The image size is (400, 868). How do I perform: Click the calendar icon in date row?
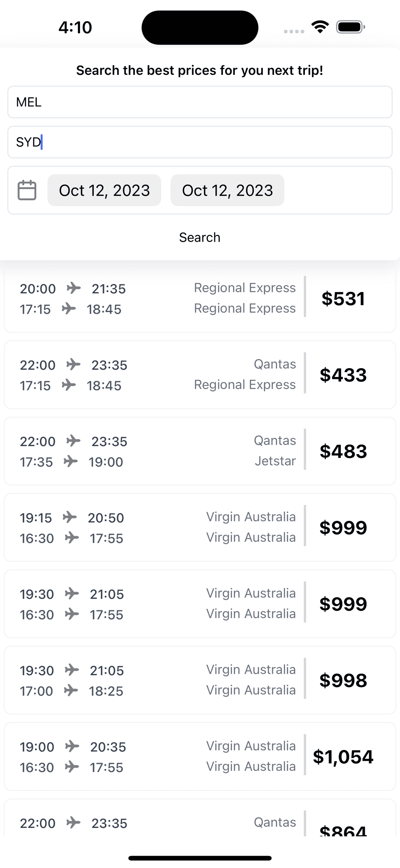[x=27, y=190]
